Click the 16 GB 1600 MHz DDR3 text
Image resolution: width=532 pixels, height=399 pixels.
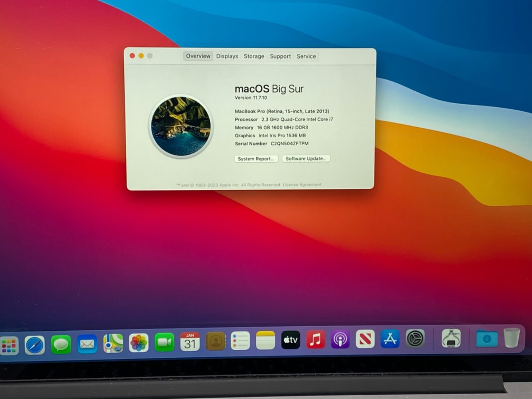coord(282,127)
